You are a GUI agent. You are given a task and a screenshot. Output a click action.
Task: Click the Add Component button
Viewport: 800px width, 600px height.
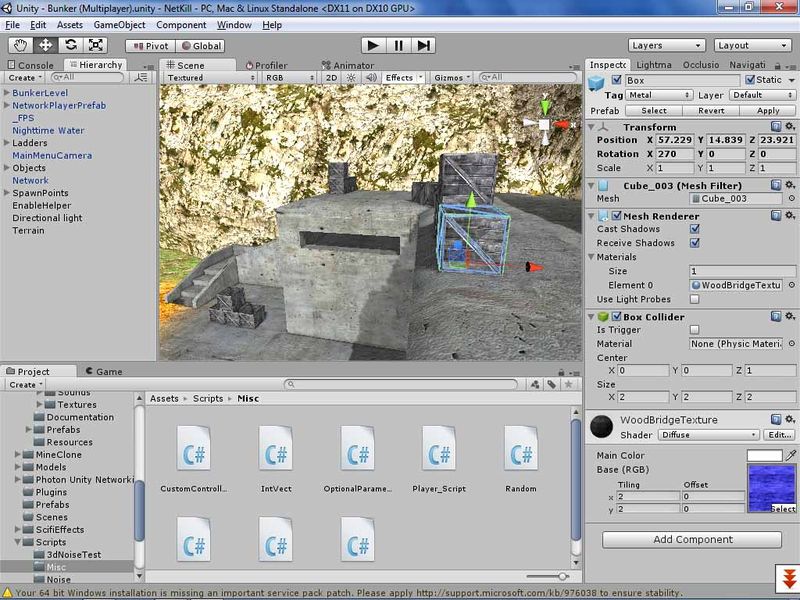click(695, 539)
